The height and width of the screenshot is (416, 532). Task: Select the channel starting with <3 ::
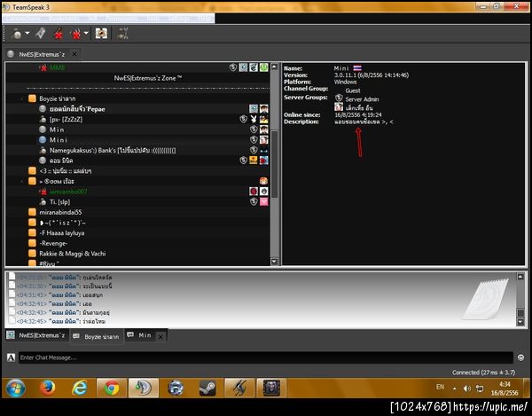65,170
